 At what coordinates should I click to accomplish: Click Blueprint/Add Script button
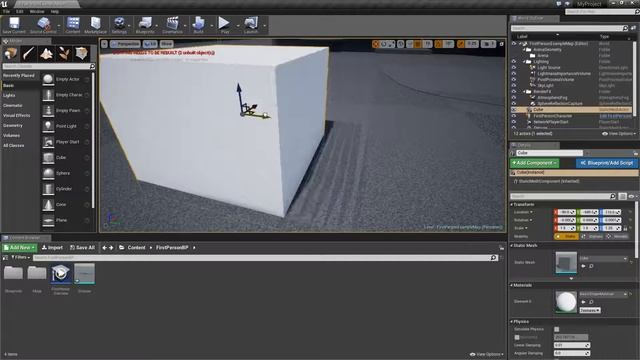tap(607, 163)
